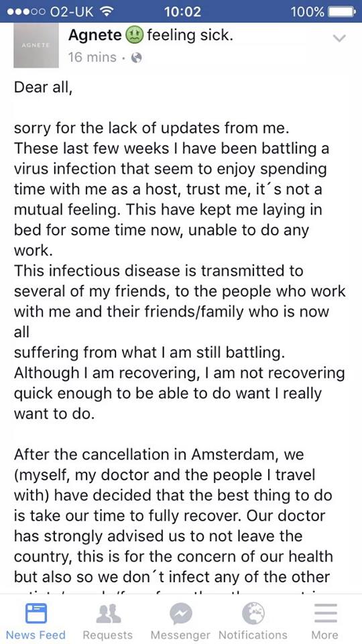Open Agnete's profile picture thumbnail
Viewport: 362px width, 644px height.
tap(36, 45)
